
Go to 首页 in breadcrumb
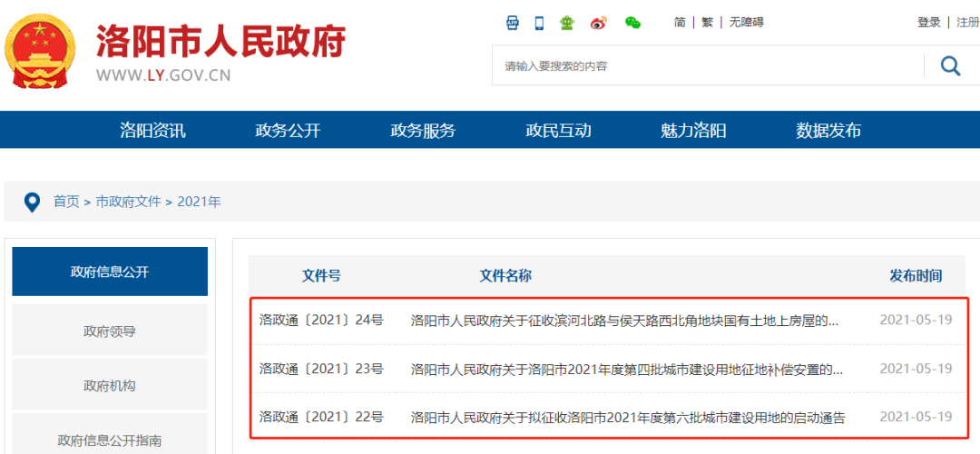pyautogui.click(x=66, y=202)
